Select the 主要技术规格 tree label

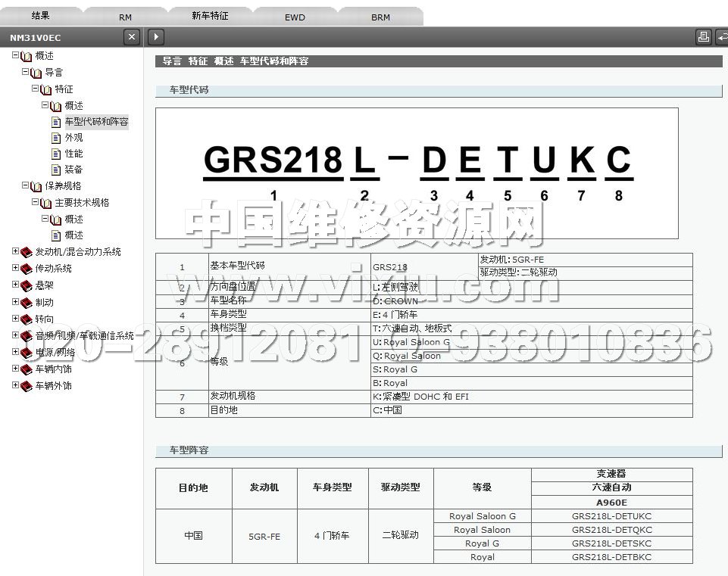tap(82, 203)
